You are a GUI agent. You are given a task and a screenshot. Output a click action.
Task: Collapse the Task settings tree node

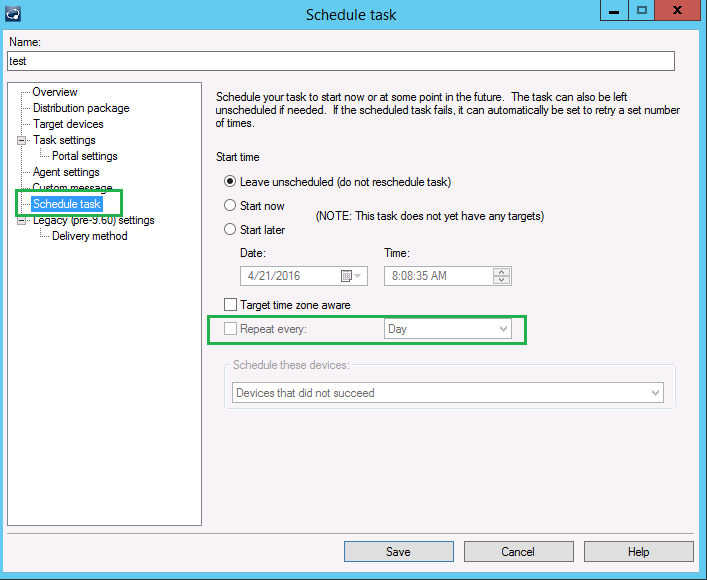(x=21, y=141)
